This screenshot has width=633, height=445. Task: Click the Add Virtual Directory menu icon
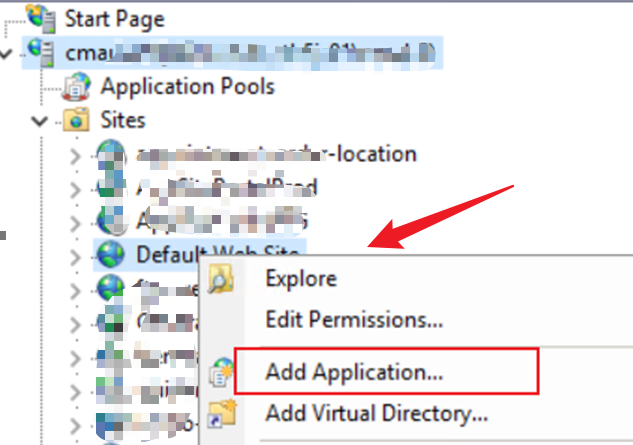(221, 412)
